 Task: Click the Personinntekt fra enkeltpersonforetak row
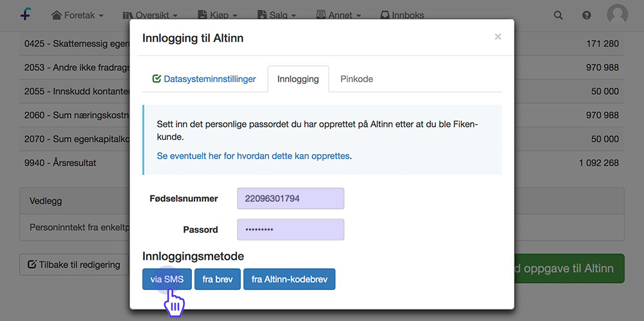coord(321,228)
